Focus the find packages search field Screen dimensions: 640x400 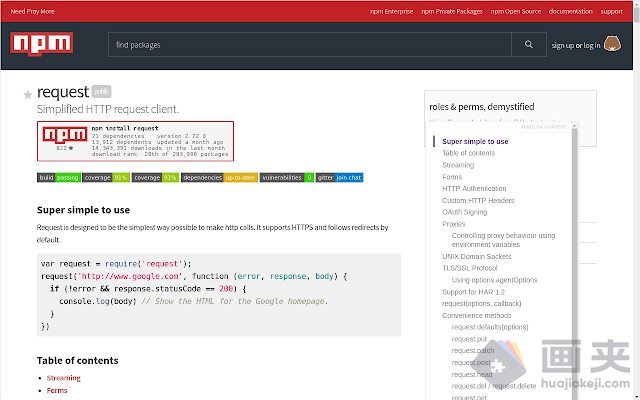click(x=310, y=45)
